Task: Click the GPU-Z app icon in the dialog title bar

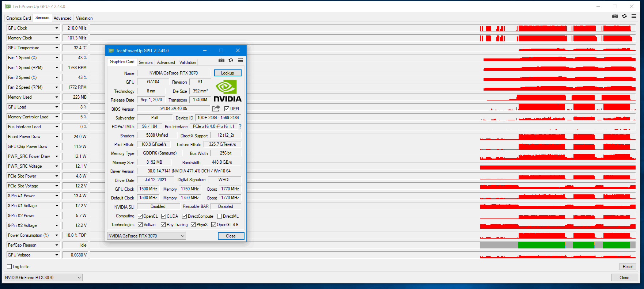Action: pos(111,50)
